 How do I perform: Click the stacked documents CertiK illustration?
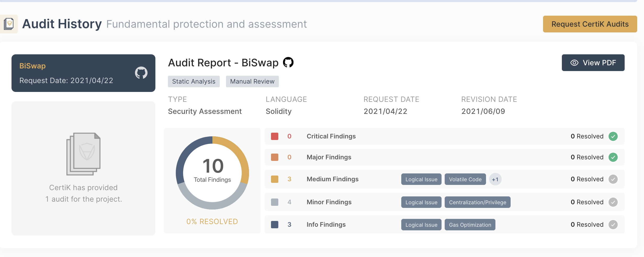[83, 154]
